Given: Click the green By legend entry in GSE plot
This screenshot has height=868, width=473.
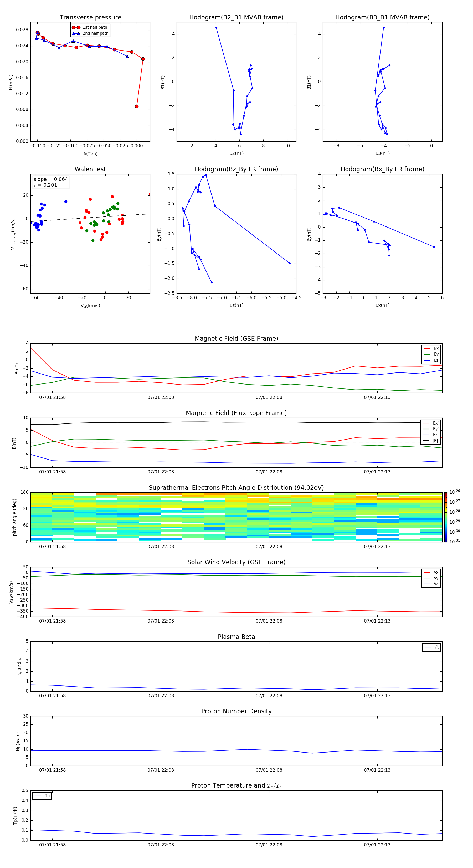Looking at the screenshot, I should (x=431, y=354).
